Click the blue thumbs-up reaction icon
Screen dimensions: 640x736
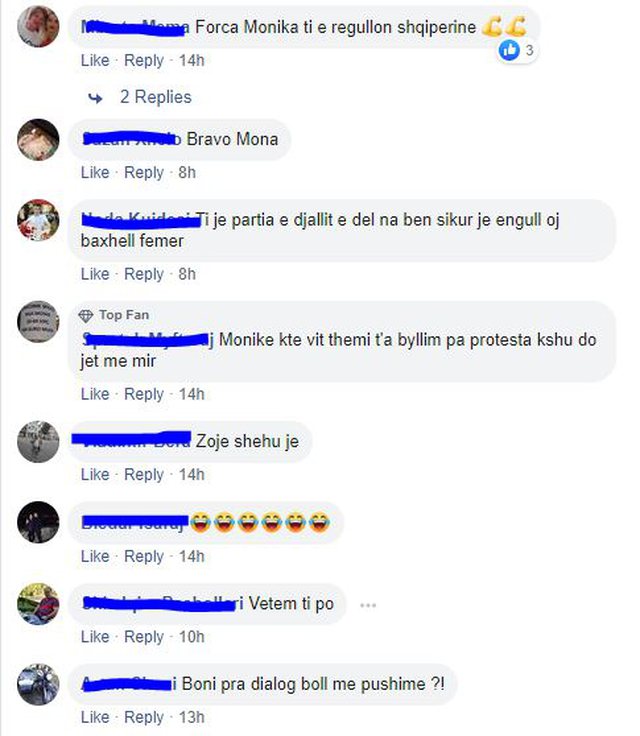pyautogui.click(x=509, y=50)
